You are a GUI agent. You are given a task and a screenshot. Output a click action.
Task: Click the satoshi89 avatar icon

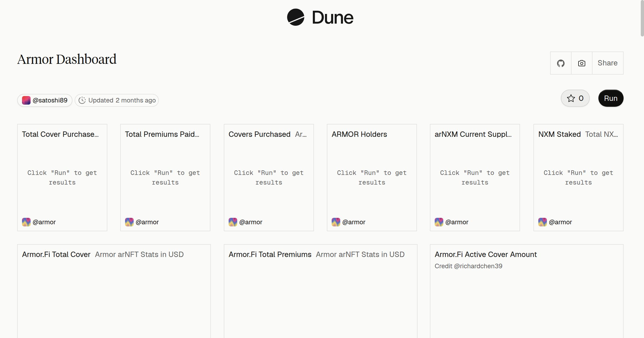click(x=26, y=100)
